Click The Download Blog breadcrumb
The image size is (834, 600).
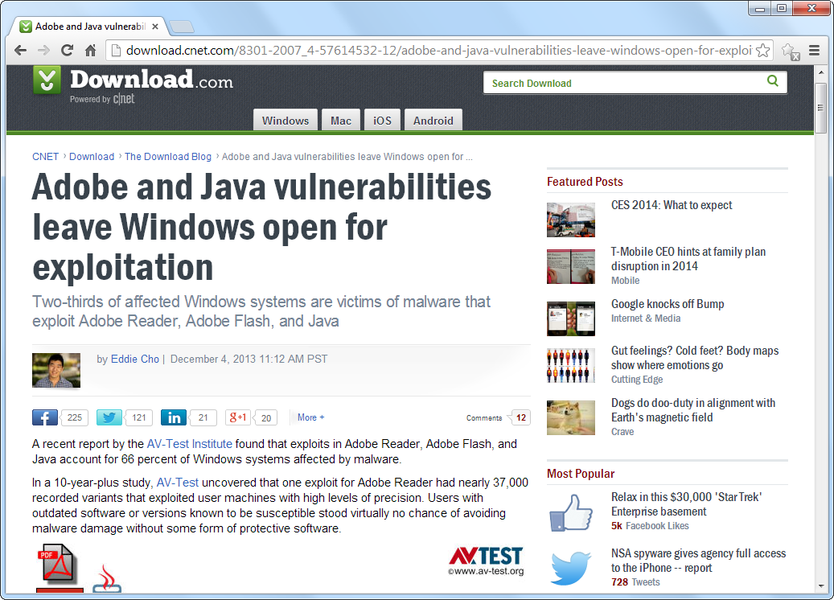(x=168, y=157)
